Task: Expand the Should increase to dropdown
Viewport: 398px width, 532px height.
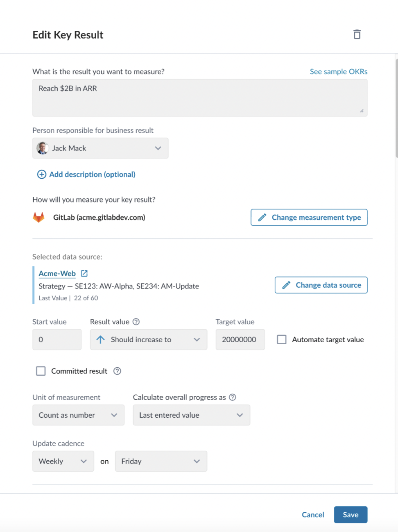Action: [149, 339]
